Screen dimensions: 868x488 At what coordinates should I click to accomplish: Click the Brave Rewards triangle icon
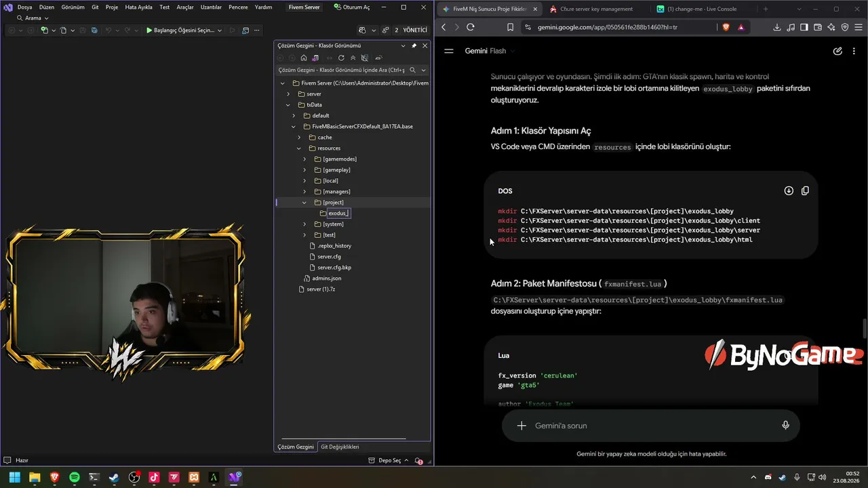click(x=741, y=27)
